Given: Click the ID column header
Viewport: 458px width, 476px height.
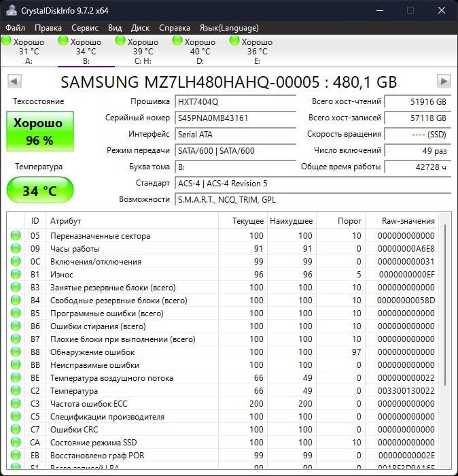Looking at the screenshot, I should pos(35,221).
